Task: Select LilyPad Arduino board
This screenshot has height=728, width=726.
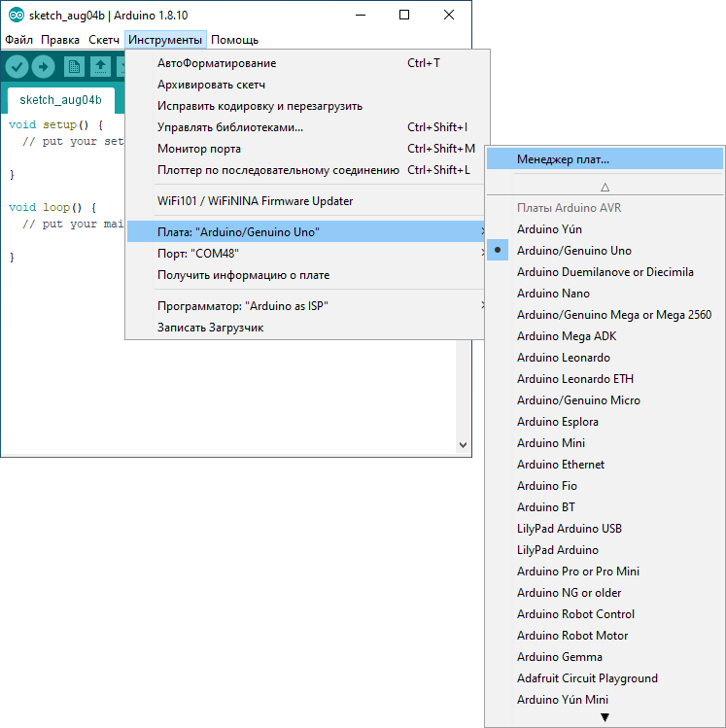Action: pyautogui.click(x=605, y=550)
